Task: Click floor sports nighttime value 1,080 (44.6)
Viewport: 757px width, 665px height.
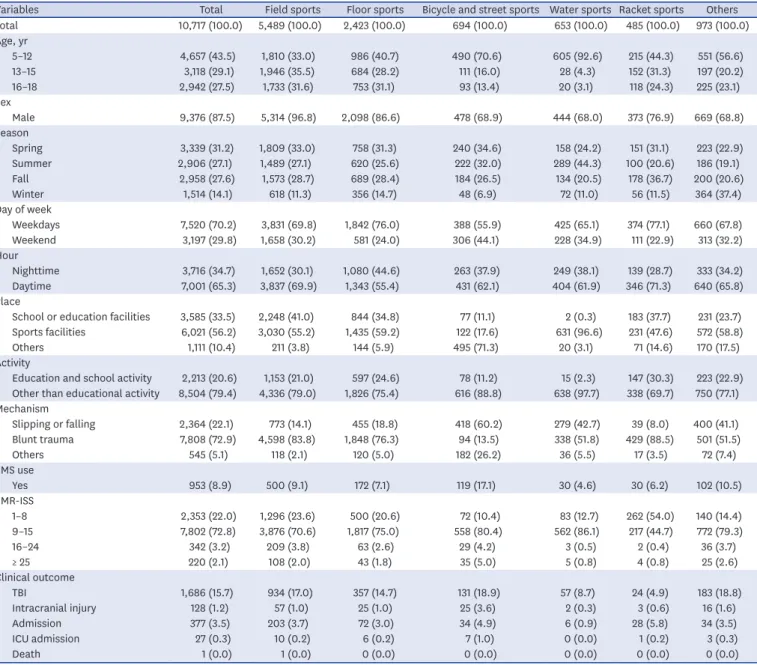Action: tap(371, 271)
